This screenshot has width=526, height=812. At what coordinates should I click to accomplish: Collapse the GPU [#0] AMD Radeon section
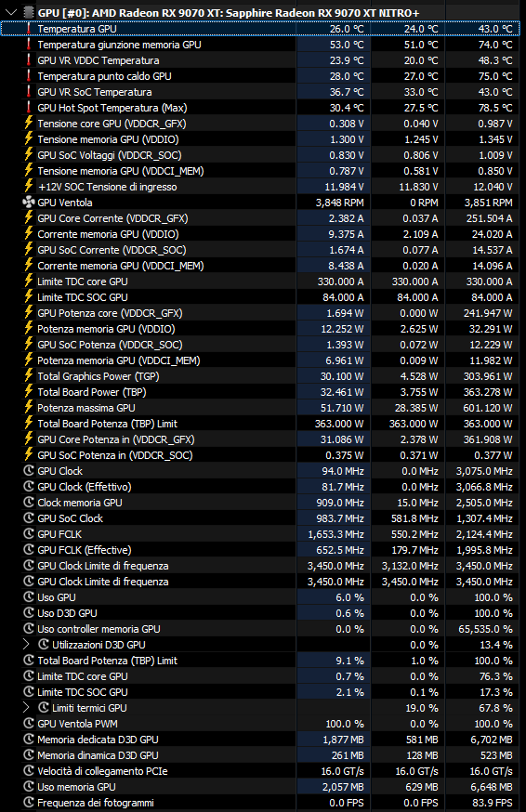pyautogui.click(x=11, y=12)
